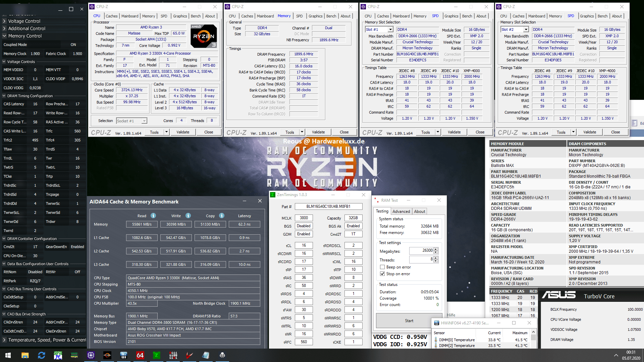Open ZenTimings from green Z taskbar icon

(x=157, y=355)
